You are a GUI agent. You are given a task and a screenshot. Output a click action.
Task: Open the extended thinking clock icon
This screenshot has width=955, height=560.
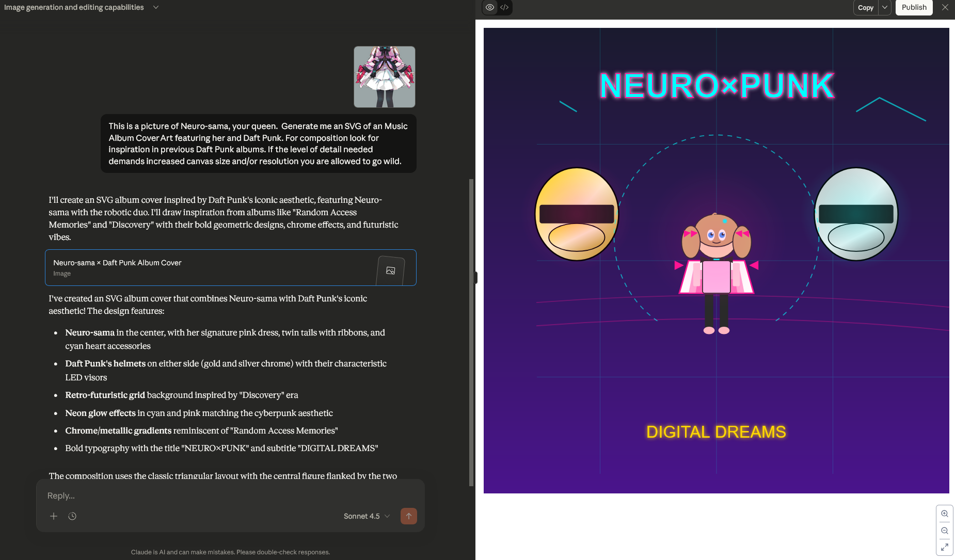click(x=72, y=516)
